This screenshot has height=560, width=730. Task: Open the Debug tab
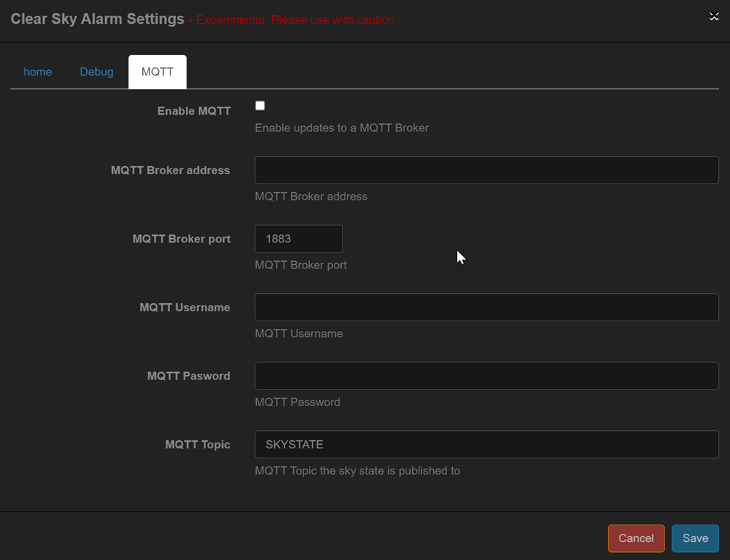click(97, 72)
